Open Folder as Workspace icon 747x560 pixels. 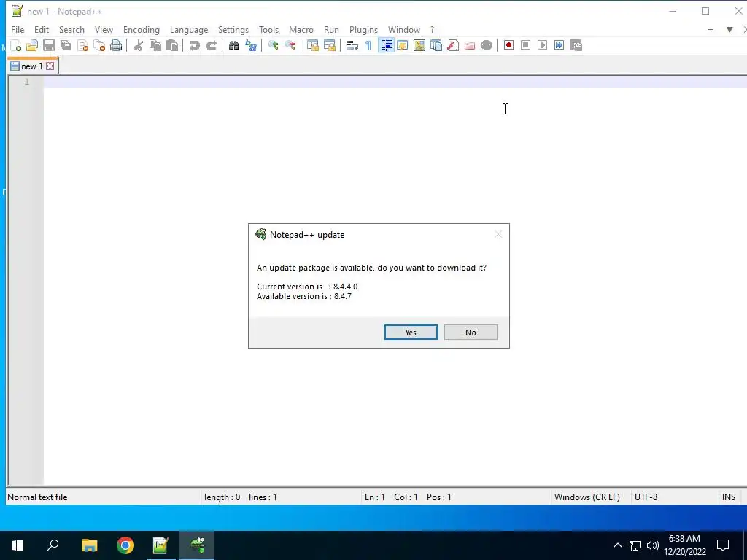click(x=470, y=45)
